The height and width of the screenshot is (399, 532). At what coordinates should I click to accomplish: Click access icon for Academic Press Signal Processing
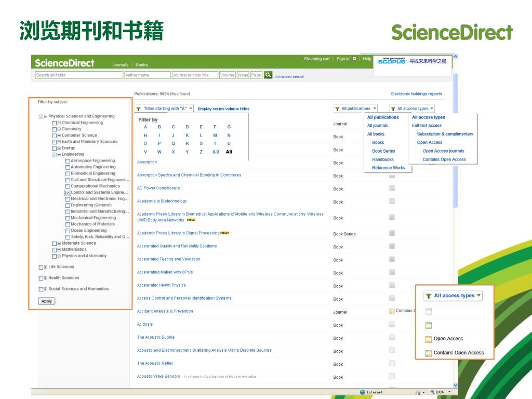(392, 233)
